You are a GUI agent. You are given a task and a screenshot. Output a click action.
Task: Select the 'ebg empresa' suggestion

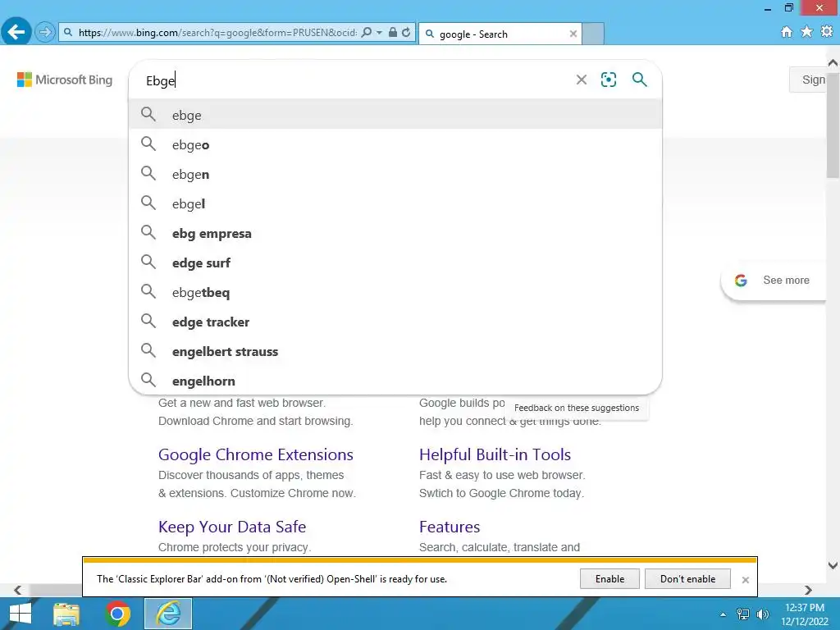pyautogui.click(x=395, y=233)
